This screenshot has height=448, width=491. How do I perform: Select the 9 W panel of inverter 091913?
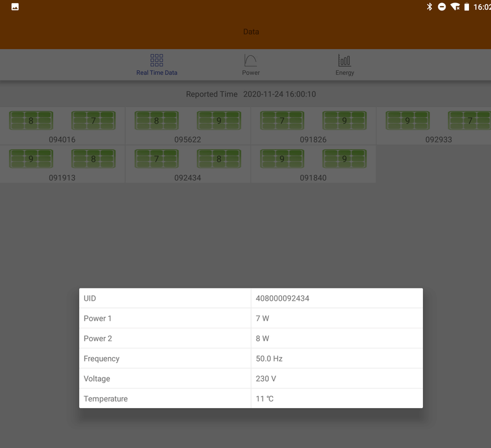(31, 159)
